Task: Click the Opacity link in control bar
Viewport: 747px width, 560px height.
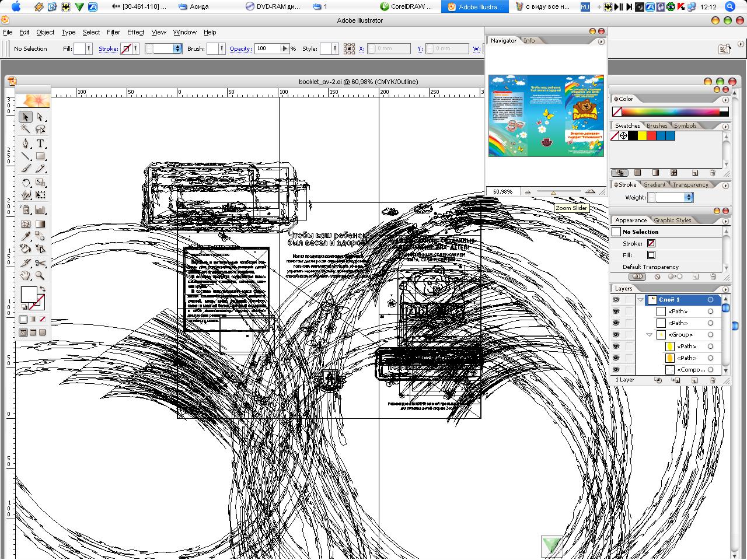Action: pyautogui.click(x=240, y=49)
